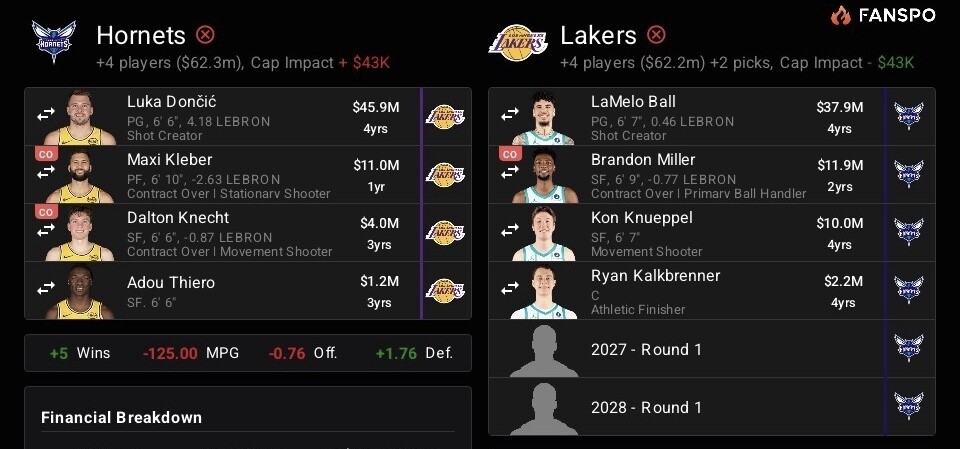Click the swap arrows beside LaMelo Ball
Image resolution: width=960 pixels, height=449 pixels.
pos(510,115)
